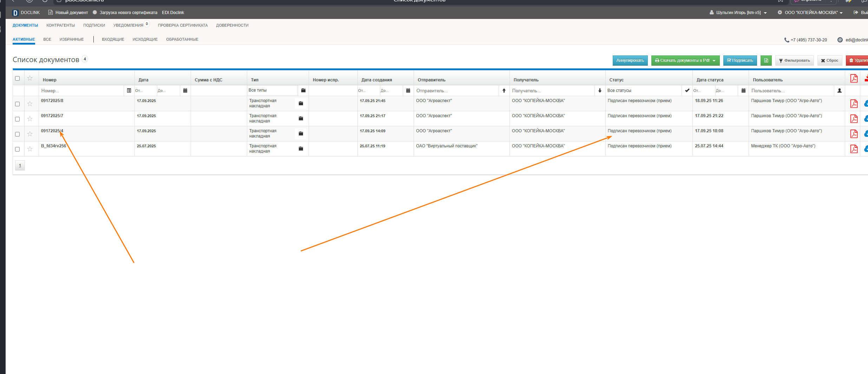
Task: Click the list icon beside Номер filter
Action: click(129, 91)
